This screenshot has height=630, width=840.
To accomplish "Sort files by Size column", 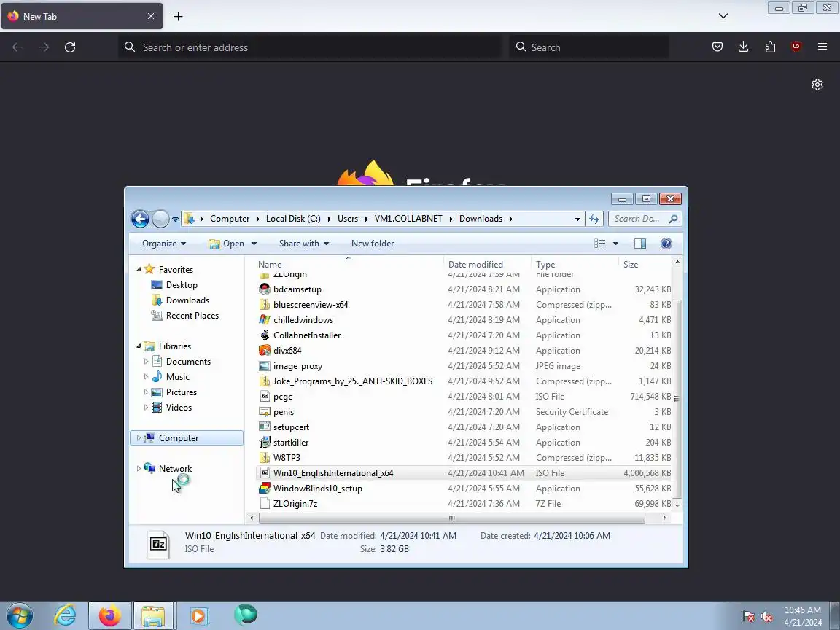I will (x=645, y=264).
